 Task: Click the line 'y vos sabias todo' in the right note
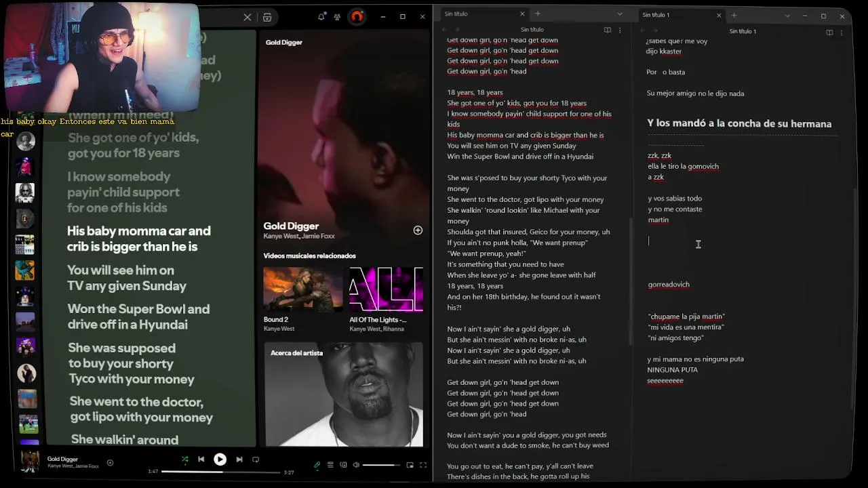click(x=675, y=199)
